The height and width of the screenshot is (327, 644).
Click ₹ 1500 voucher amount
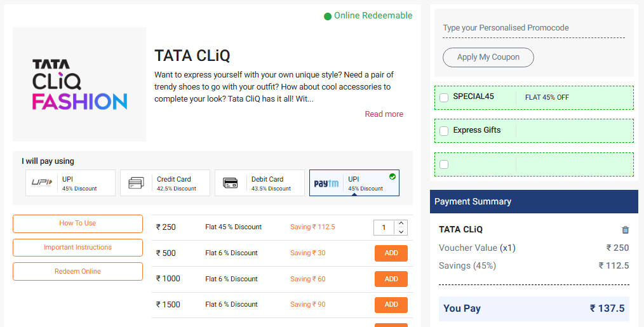click(168, 304)
